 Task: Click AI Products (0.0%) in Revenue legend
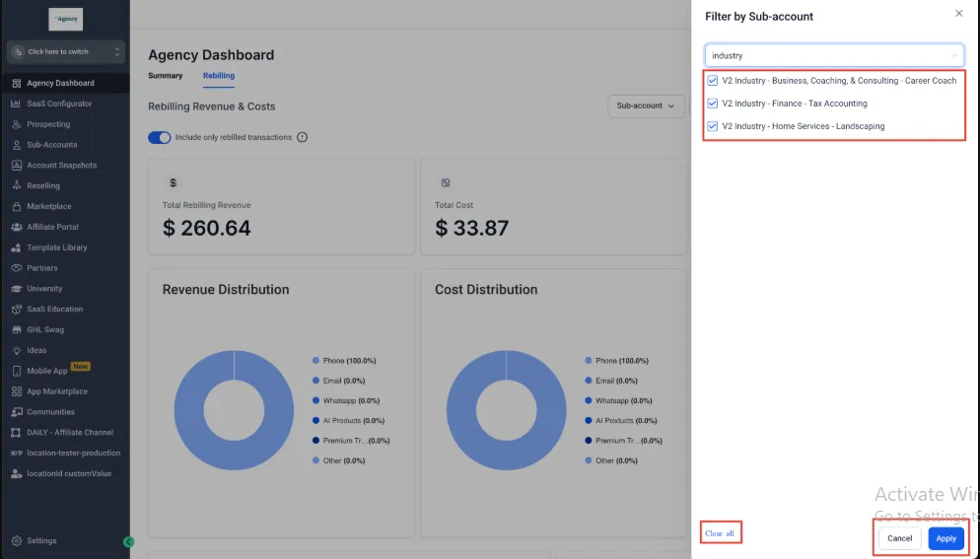[x=354, y=421]
